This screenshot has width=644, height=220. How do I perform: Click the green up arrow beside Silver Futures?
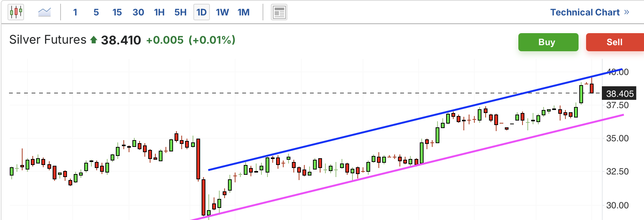point(94,40)
